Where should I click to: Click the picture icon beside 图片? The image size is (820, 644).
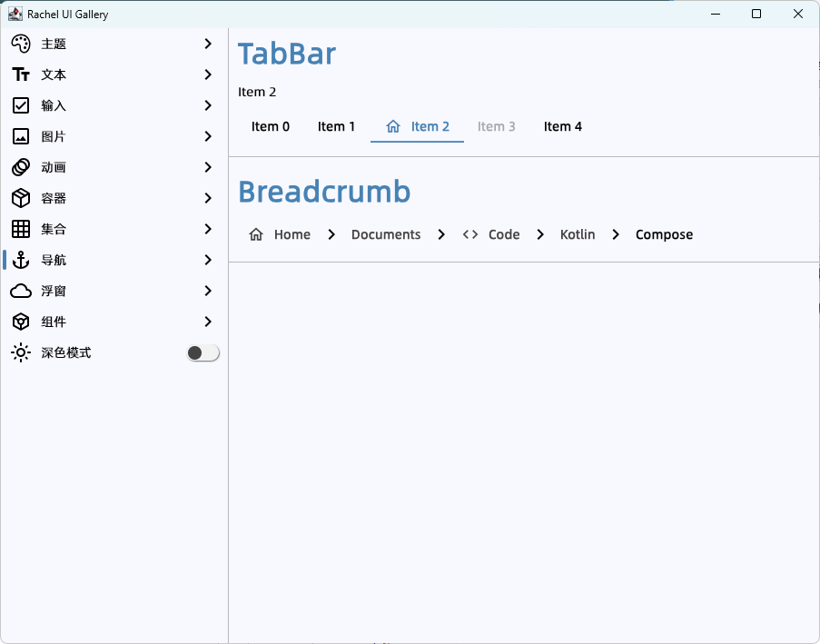click(x=21, y=136)
